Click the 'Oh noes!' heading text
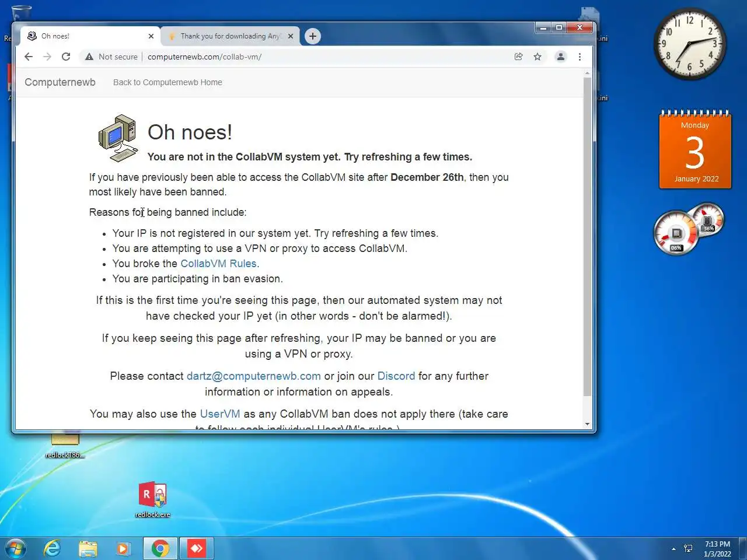 pyautogui.click(x=190, y=132)
